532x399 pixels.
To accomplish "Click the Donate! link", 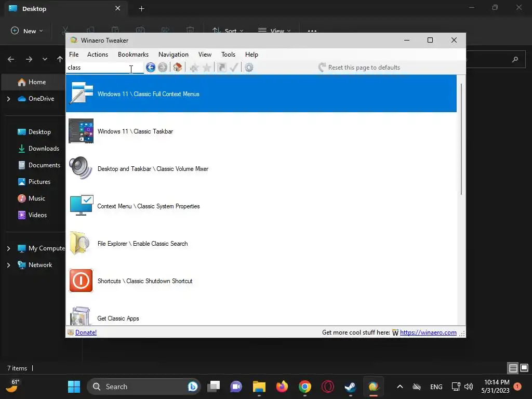I will (x=86, y=332).
